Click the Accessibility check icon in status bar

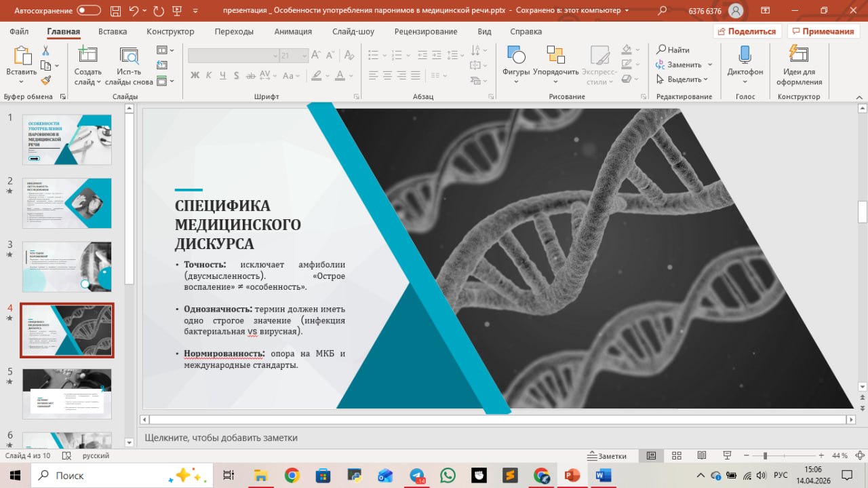pyautogui.click(x=66, y=456)
